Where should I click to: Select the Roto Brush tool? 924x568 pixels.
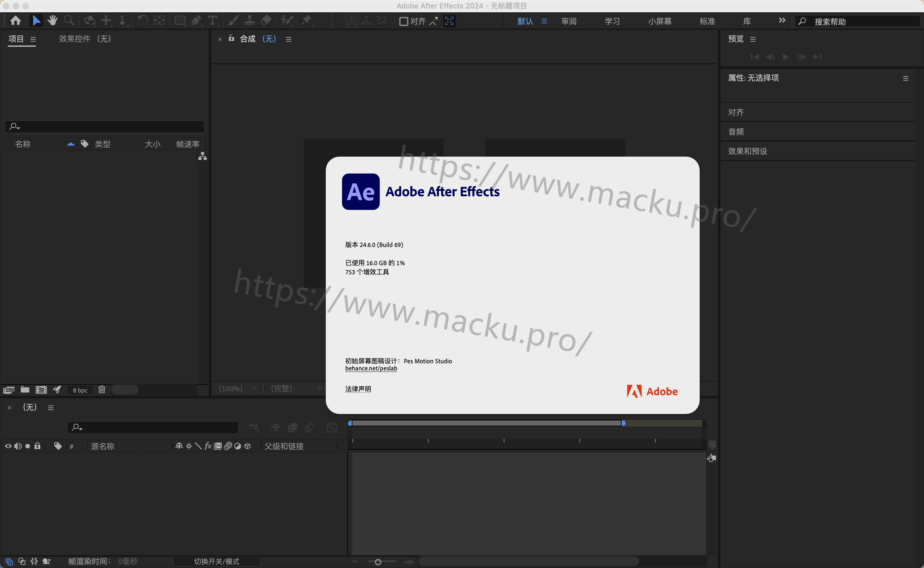coord(287,20)
